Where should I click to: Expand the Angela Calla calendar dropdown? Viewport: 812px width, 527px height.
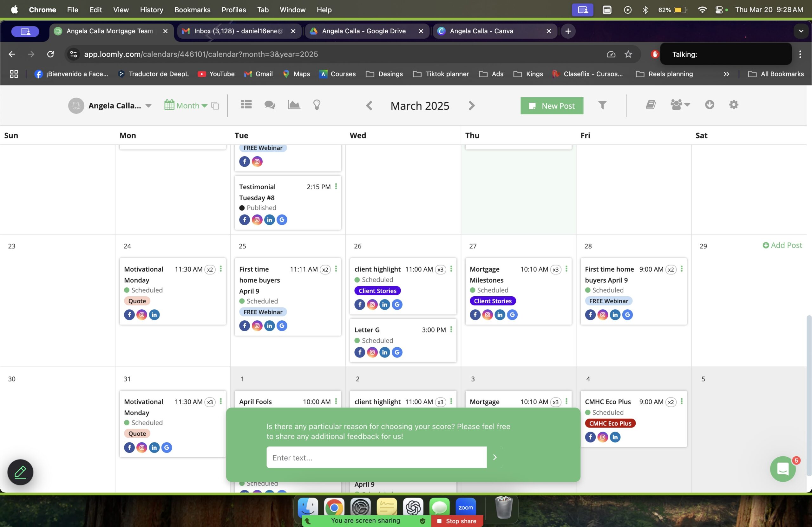(148, 106)
